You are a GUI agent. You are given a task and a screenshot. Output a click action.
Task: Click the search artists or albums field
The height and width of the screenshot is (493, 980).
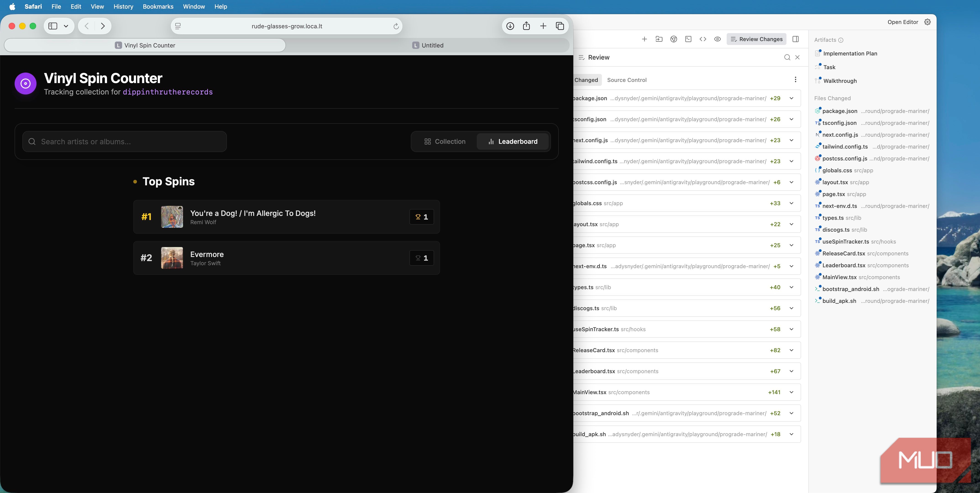click(x=124, y=142)
